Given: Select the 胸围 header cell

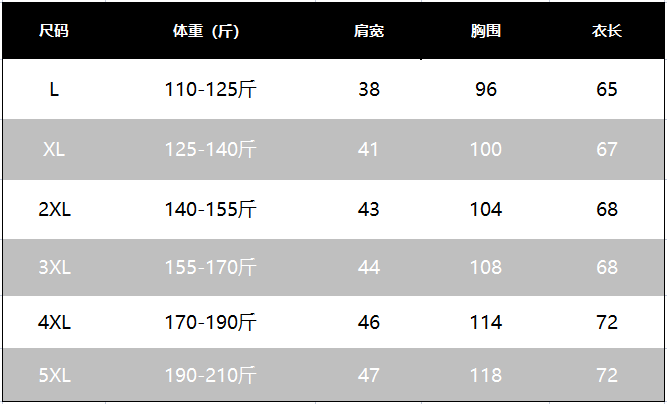Looking at the screenshot, I should point(486,31).
